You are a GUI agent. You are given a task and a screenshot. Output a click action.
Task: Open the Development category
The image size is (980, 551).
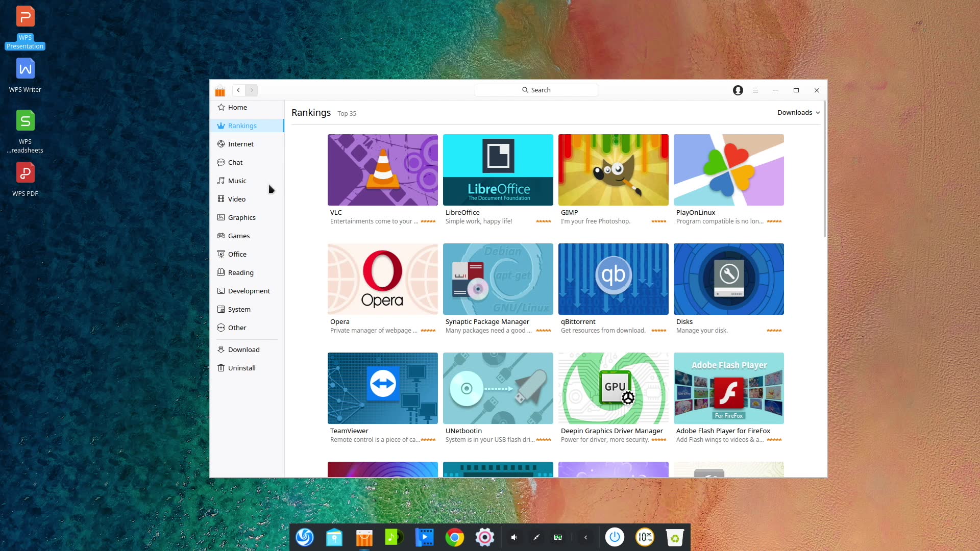tap(247, 291)
